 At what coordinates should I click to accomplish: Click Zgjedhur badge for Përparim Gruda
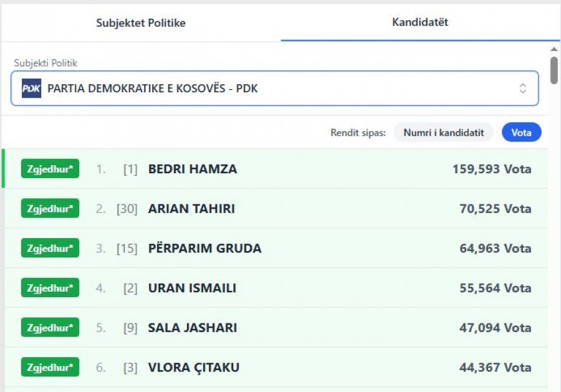pos(50,249)
